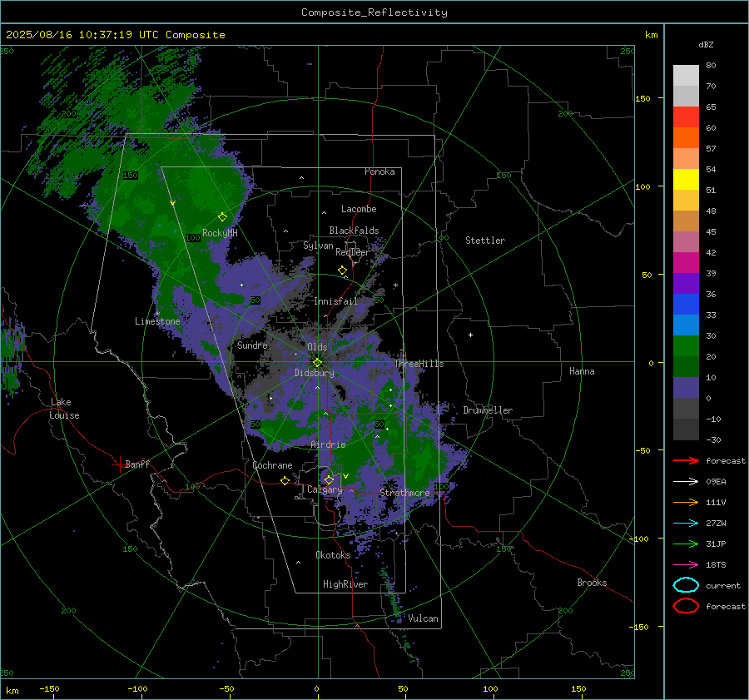Click the Strathmore map label

click(x=404, y=493)
